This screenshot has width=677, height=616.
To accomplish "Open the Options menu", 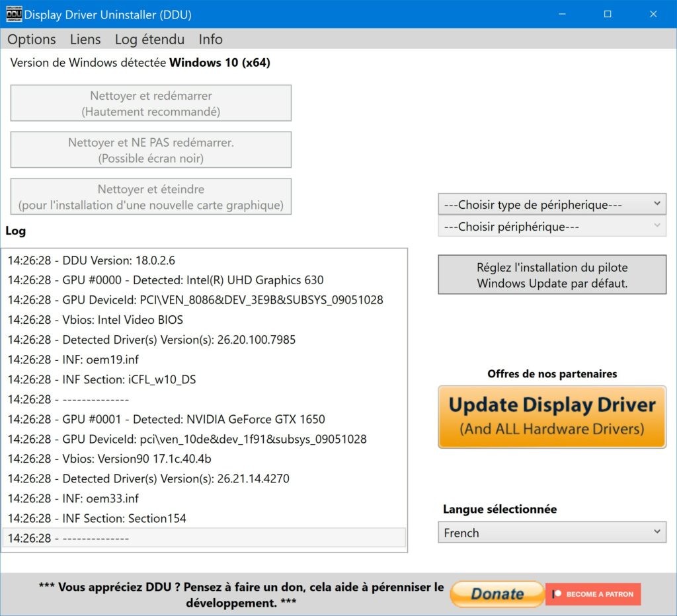I will 32,39.
